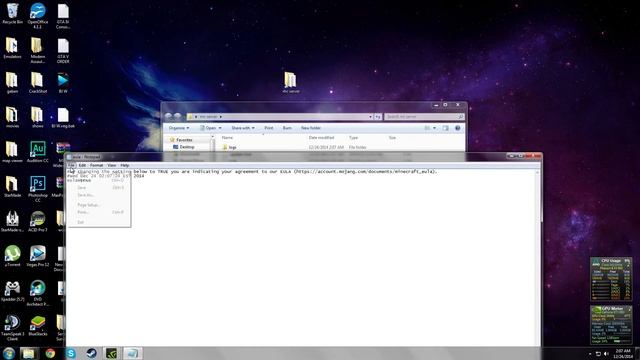
Task: Click the Explorer search box
Action: (x=424, y=117)
